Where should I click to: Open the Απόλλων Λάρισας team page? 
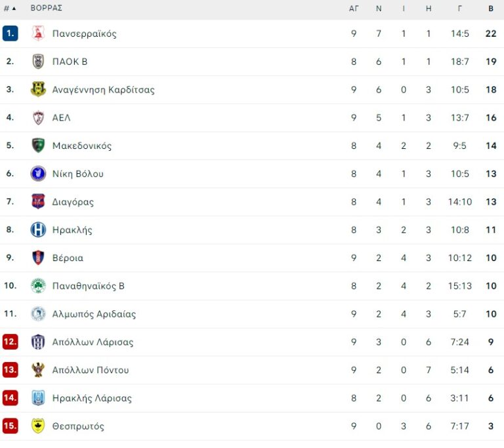93,342
